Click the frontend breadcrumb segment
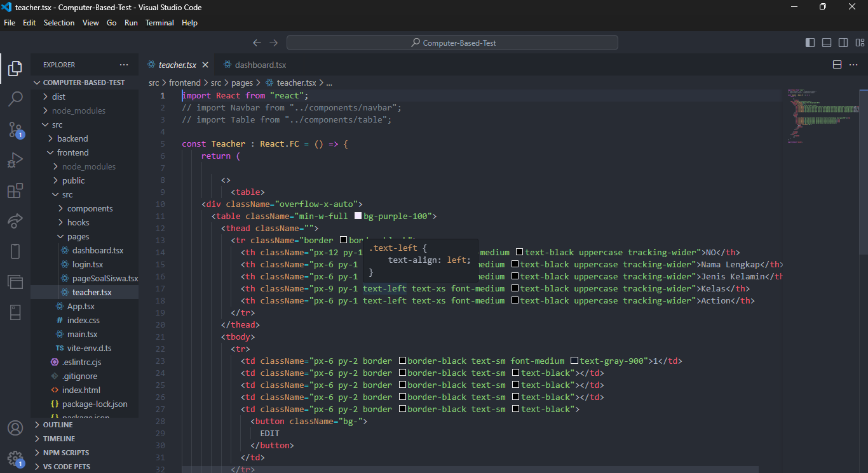The width and height of the screenshot is (868, 473). [185, 83]
